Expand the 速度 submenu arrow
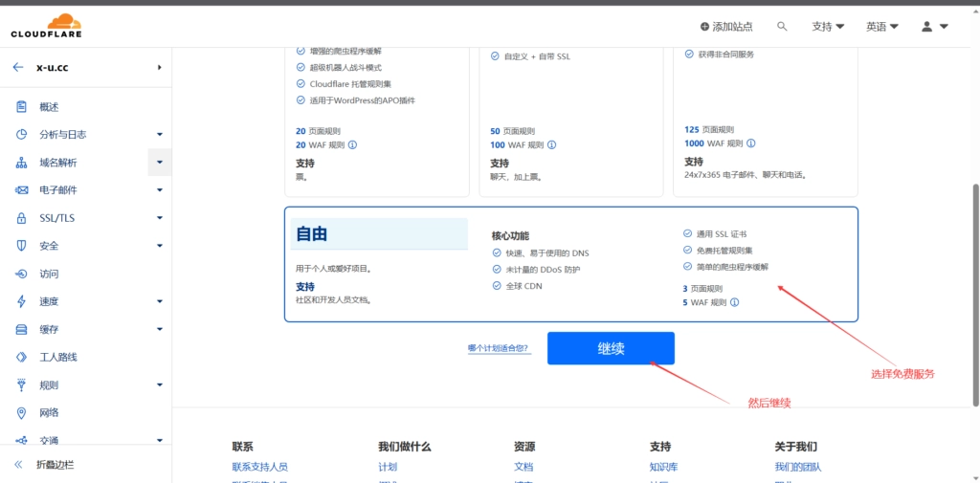Screen dimensions: 980x483 [x=160, y=301]
